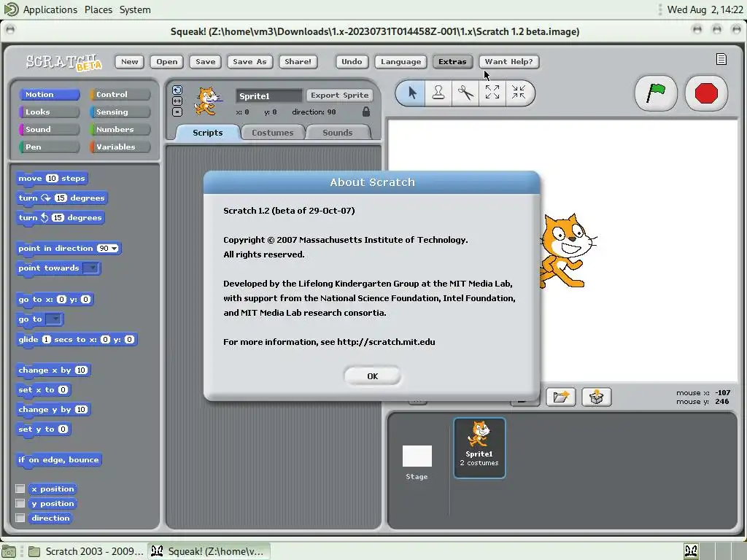The width and height of the screenshot is (747, 560).
Task: Click the New project button
Action: pyautogui.click(x=130, y=61)
